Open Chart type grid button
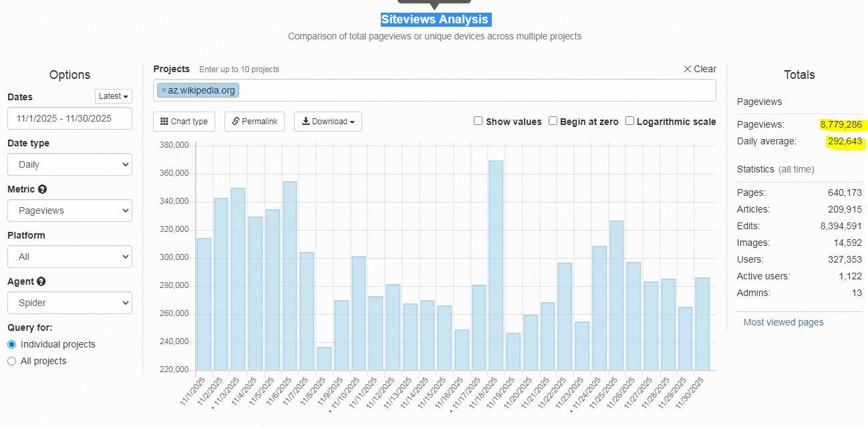Image resolution: width=868 pixels, height=427 pixels. (184, 122)
